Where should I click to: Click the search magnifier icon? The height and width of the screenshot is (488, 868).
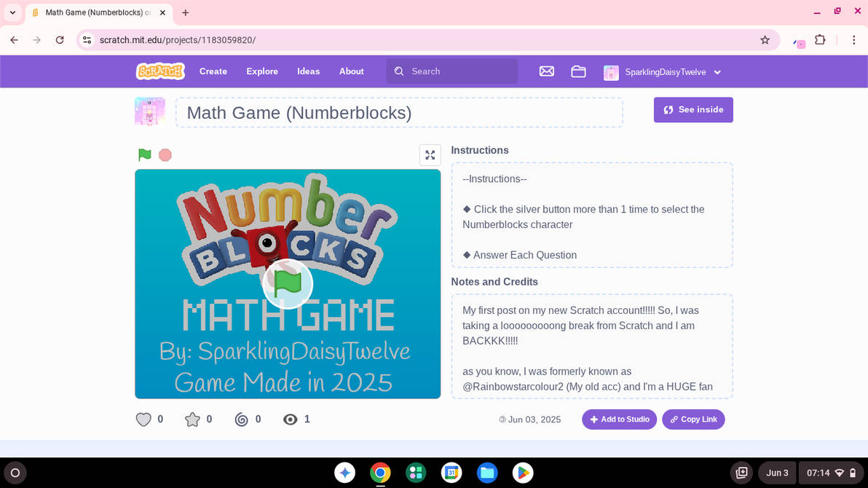pyautogui.click(x=399, y=71)
